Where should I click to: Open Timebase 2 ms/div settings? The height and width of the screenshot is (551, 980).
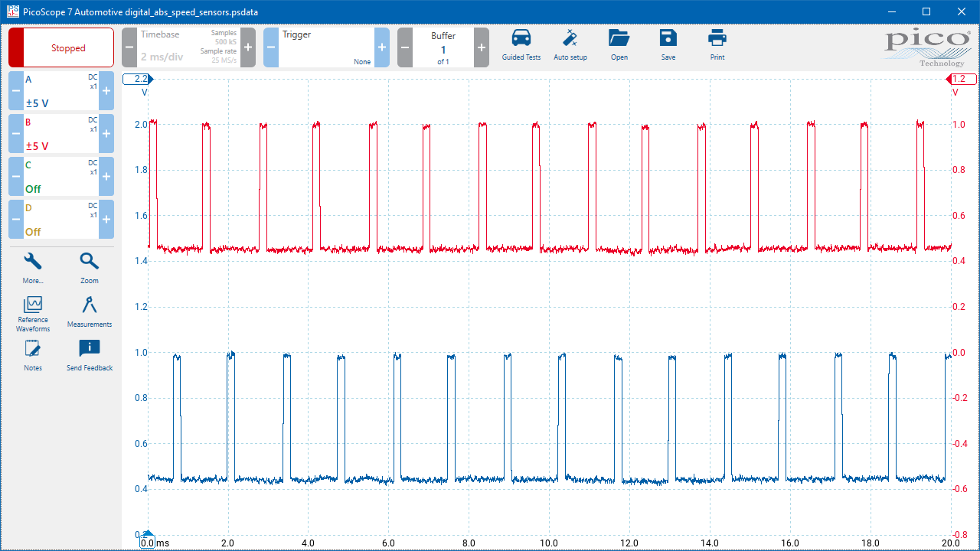(188, 47)
